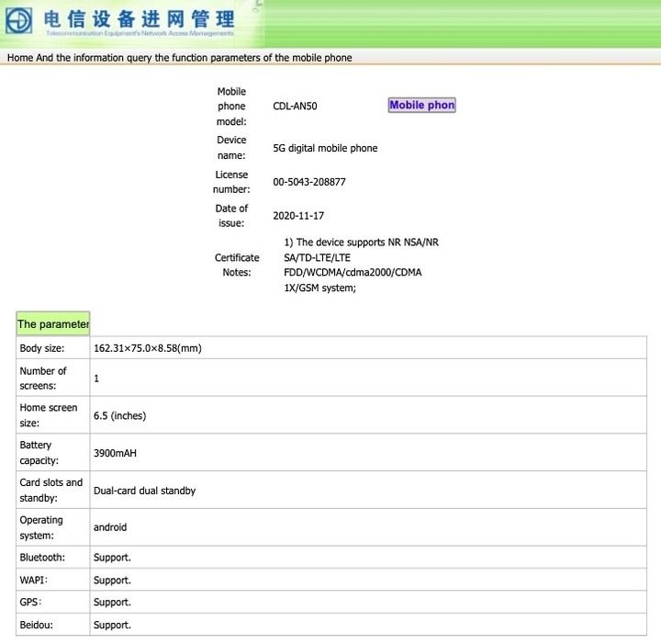
Task: Select the model value CDL-AN50
Action: pos(295,106)
